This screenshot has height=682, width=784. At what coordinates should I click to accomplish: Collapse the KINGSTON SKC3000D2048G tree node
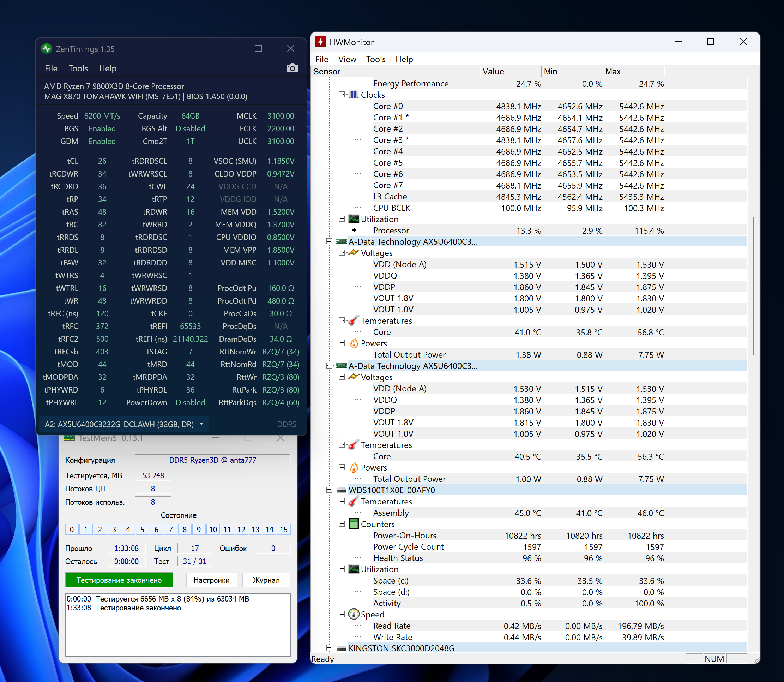pos(330,648)
